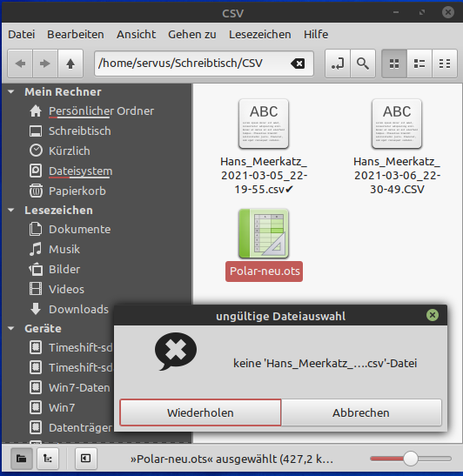This screenshot has width=463, height=476.
Task: Toggle the location entry mode button
Action: click(338, 64)
